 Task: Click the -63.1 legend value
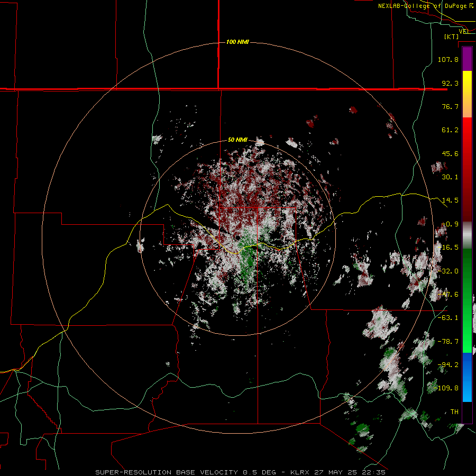point(448,318)
